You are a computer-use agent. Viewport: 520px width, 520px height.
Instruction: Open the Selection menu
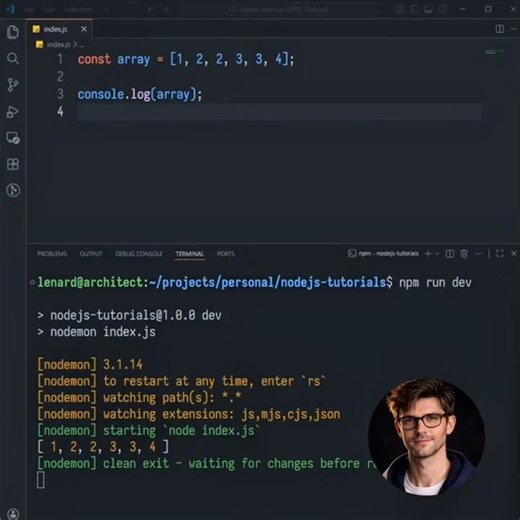point(78,9)
